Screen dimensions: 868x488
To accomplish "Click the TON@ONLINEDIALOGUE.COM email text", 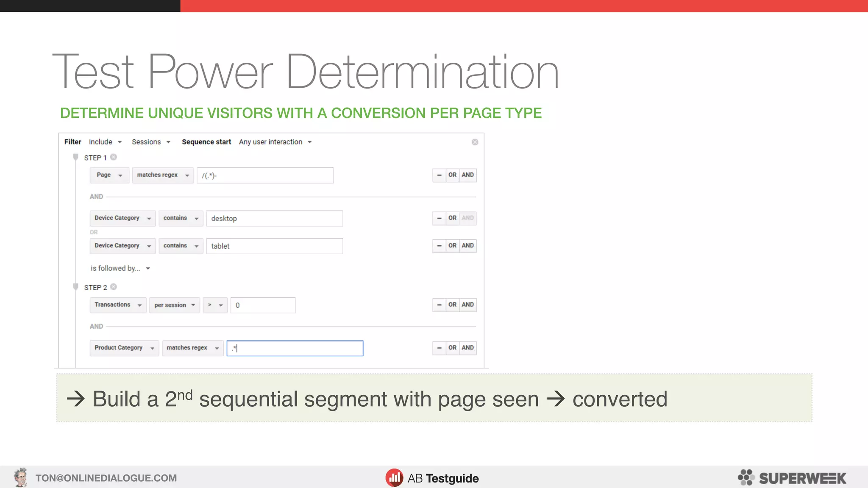I will (106, 478).
